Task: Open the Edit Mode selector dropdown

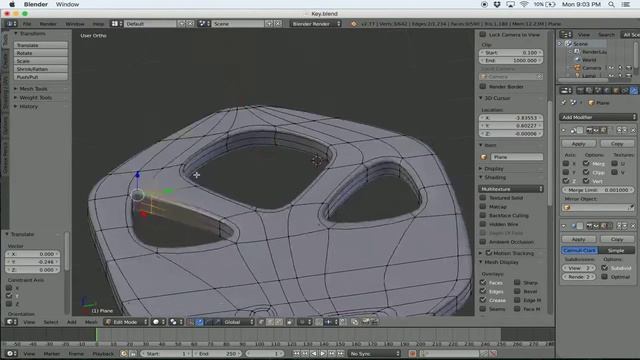Action: [125, 322]
